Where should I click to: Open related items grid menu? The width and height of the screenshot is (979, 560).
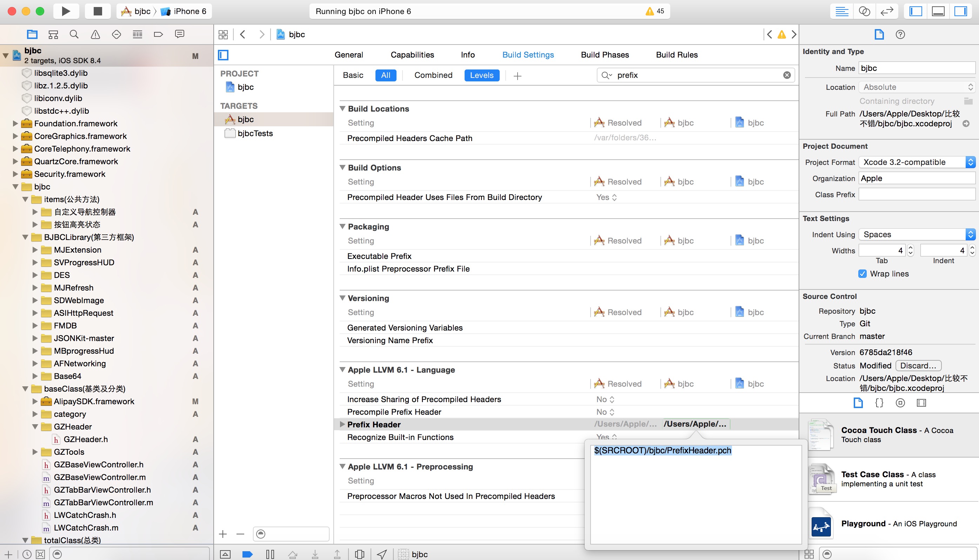[x=223, y=35]
